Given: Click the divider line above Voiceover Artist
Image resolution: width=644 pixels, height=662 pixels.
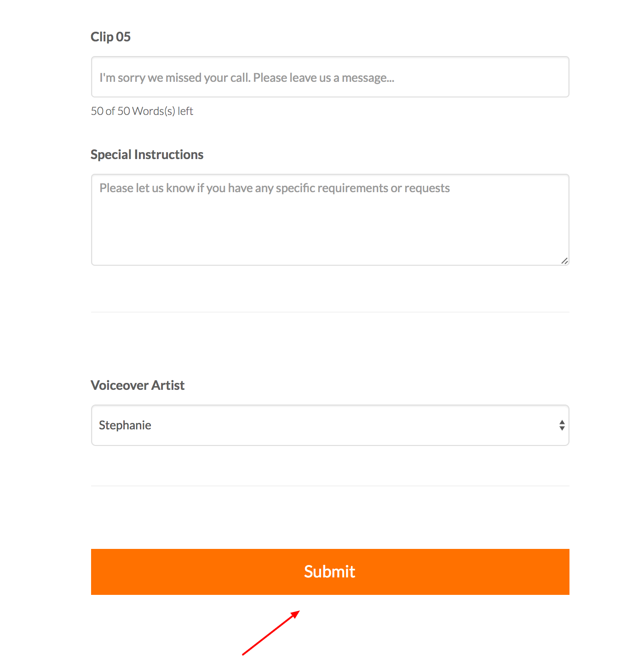Looking at the screenshot, I should pyautogui.click(x=330, y=312).
